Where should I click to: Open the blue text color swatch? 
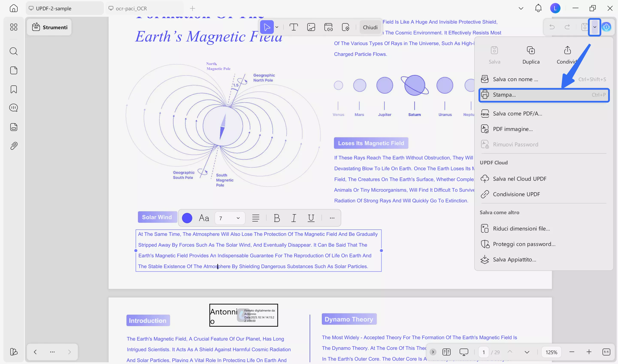187,218
